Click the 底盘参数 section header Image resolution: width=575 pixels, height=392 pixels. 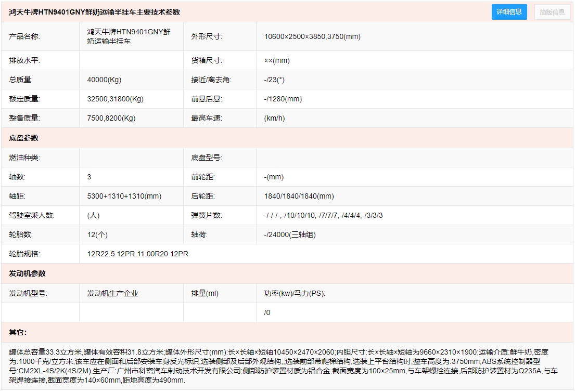23,138
